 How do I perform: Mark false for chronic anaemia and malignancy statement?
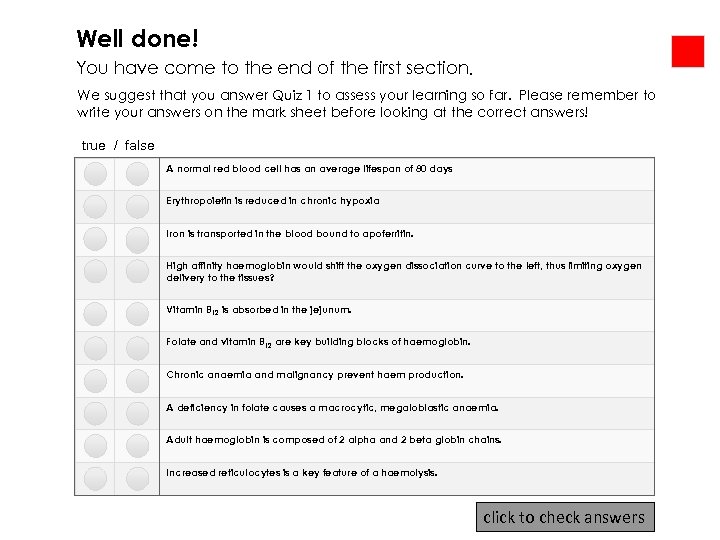(x=137, y=381)
